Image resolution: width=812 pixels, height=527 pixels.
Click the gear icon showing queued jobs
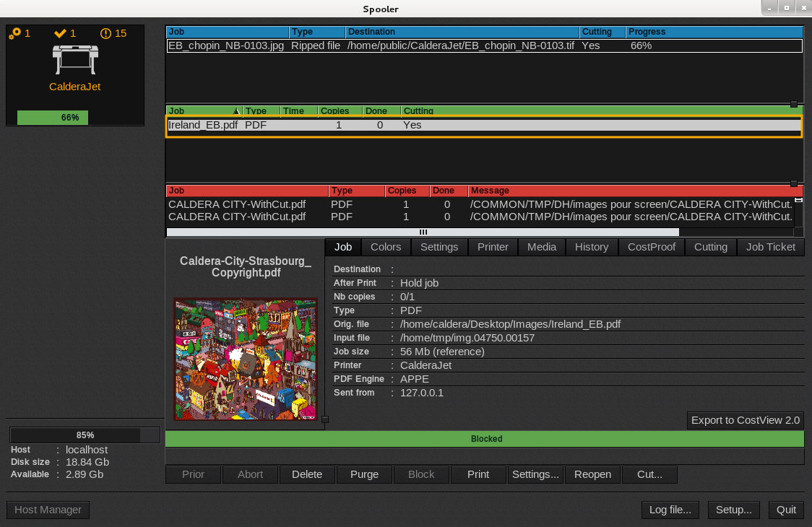click(x=15, y=33)
